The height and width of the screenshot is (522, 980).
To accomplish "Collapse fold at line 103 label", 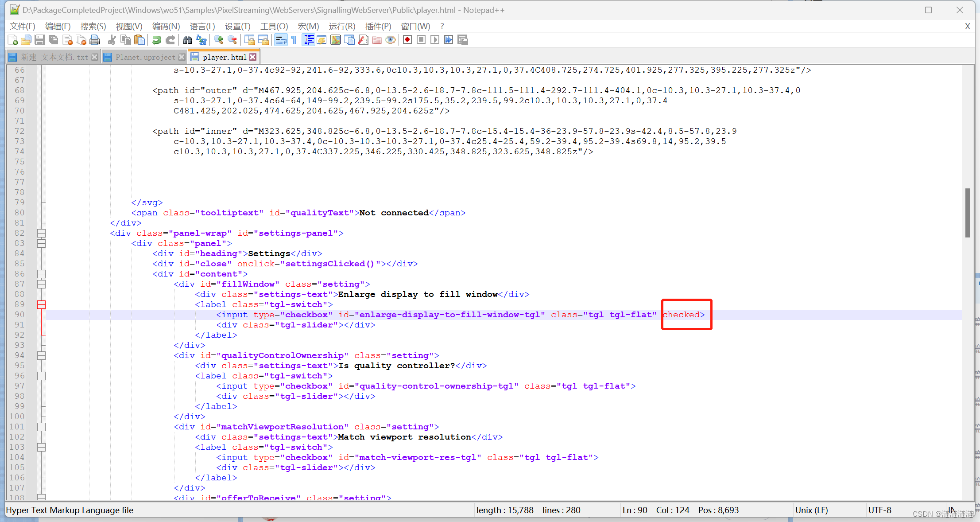I will 42,447.
